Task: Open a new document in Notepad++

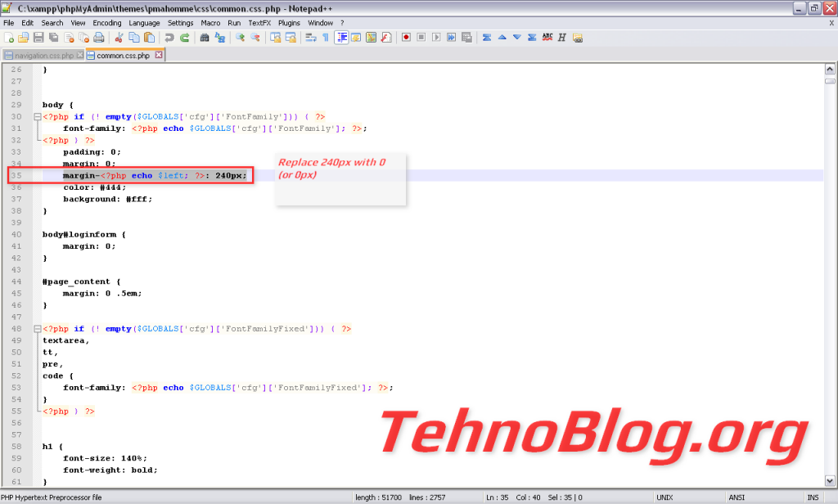Action: (x=10, y=37)
